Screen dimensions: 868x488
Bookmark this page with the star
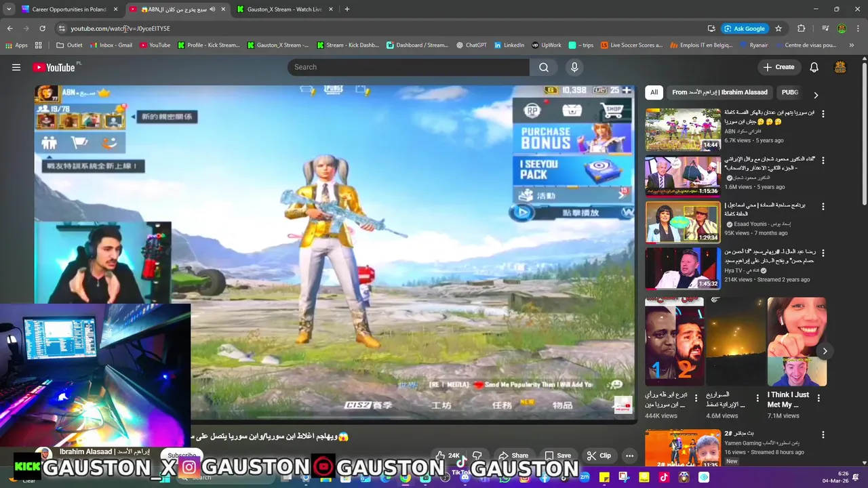[x=778, y=28]
